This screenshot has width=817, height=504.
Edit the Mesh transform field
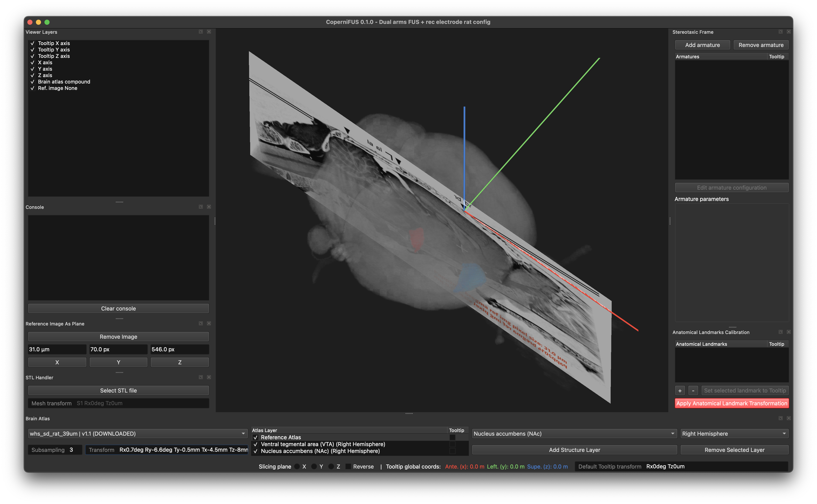click(x=118, y=403)
